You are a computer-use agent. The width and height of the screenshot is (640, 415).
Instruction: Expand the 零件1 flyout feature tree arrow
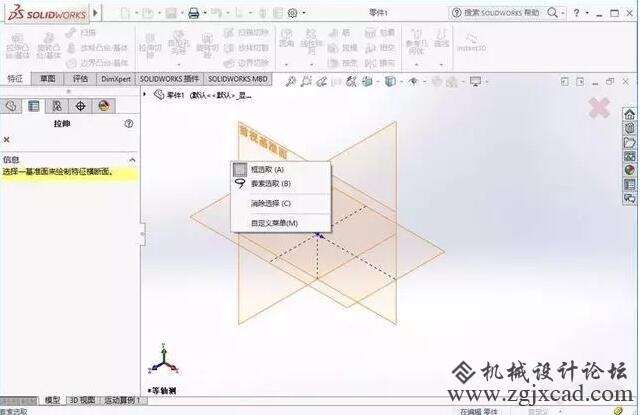pos(144,94)
